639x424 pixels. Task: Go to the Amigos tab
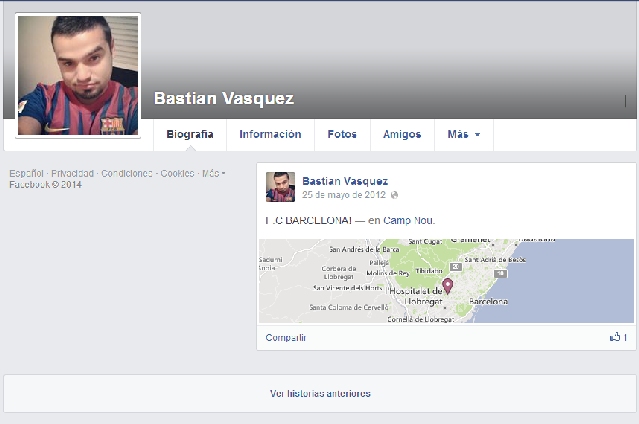tap(402, 135)
